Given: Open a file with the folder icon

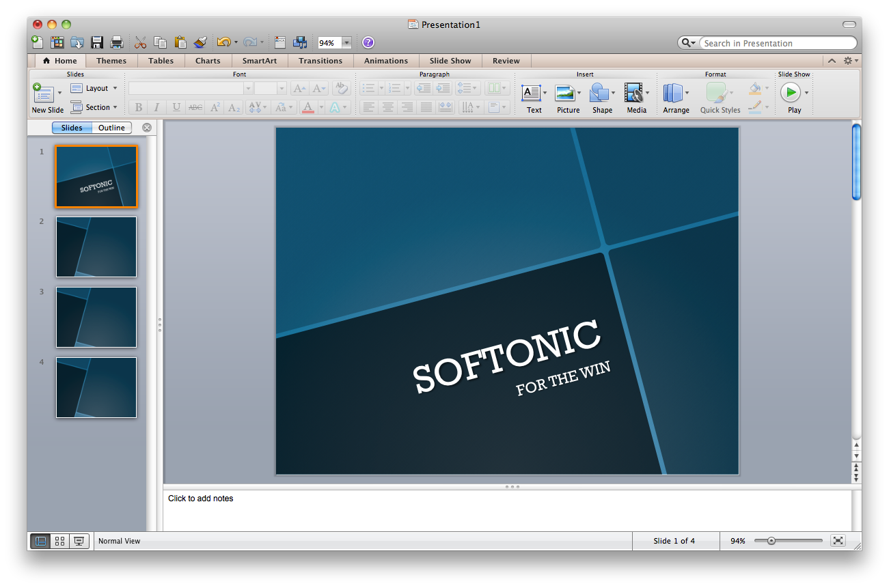Looking at the screenshot, I should 77,42.
